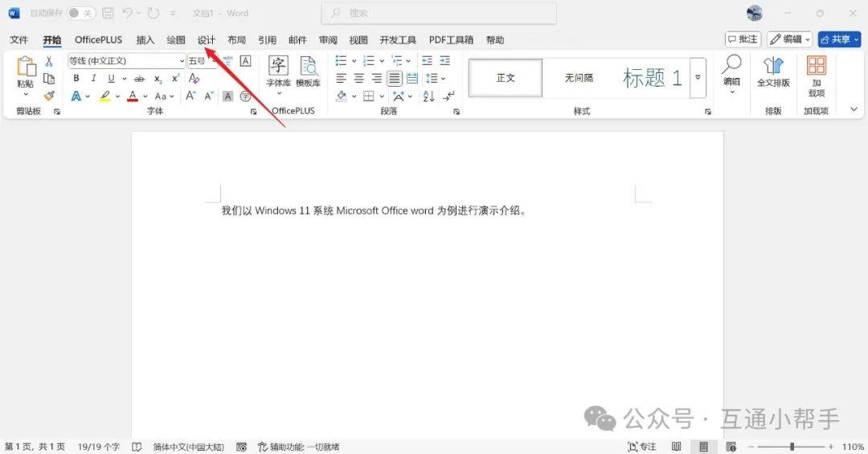Open 加载项 add-ins button
Viewport: 868px width, 454px height.
click(816, 76)
